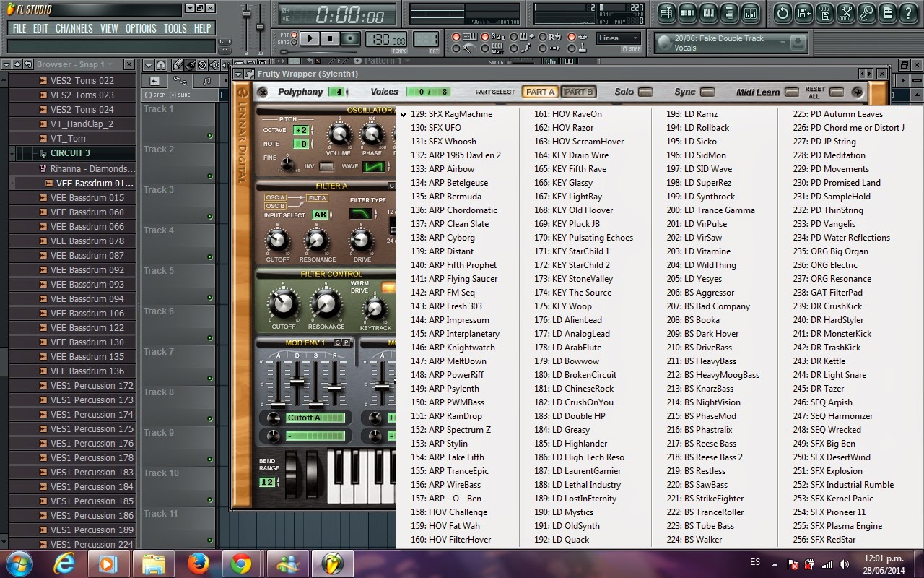The image size is (924, 578).
Task: Open the oscillator WAVE shape selector
Action: (373, 166)
